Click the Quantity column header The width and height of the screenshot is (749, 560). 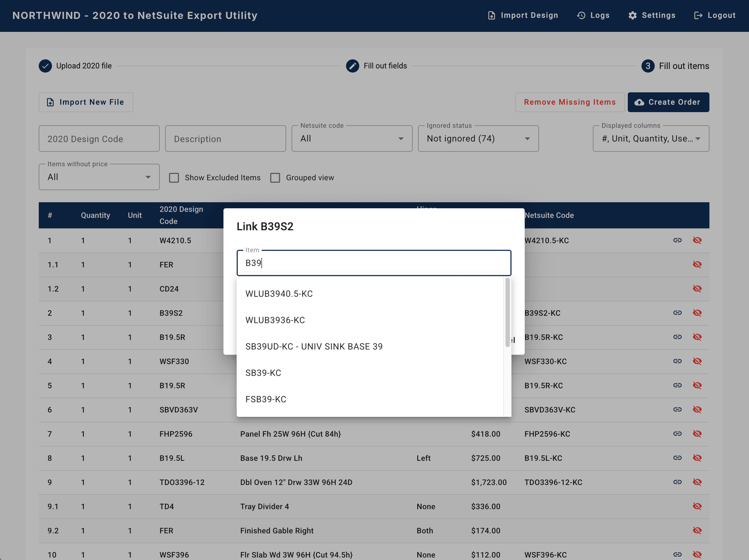[x=95, y=215]
